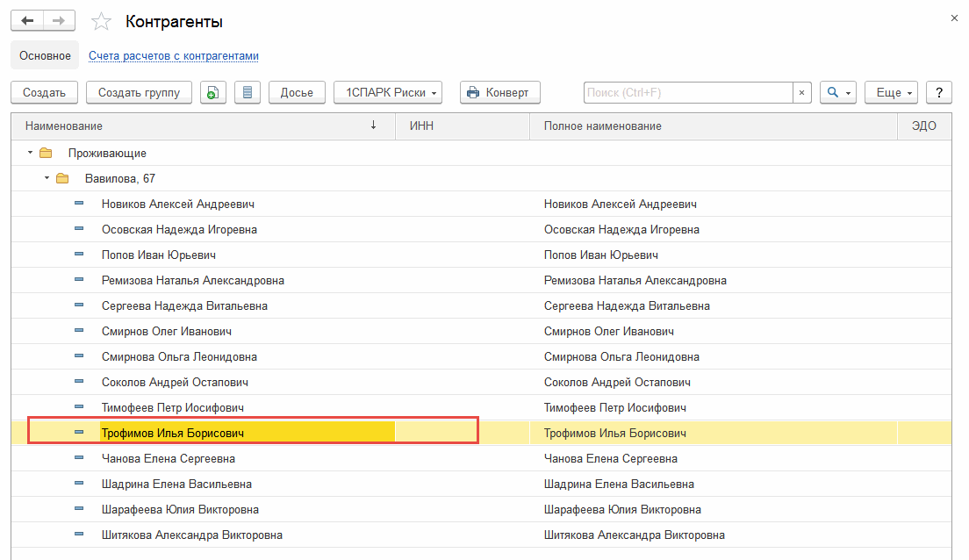Viewport: 969px width, 560px height.
Task: Switch to the Основное tab
Action: [45, 55]
